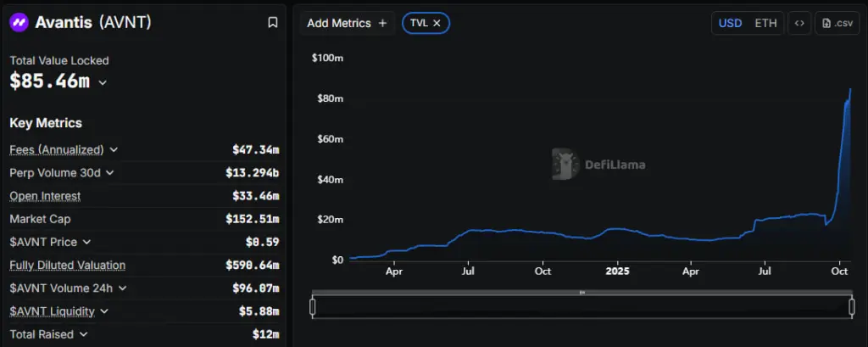The image size is (868, 347).
Task: Expand Fees (Annualized) details
Action: tap(114, 149)
